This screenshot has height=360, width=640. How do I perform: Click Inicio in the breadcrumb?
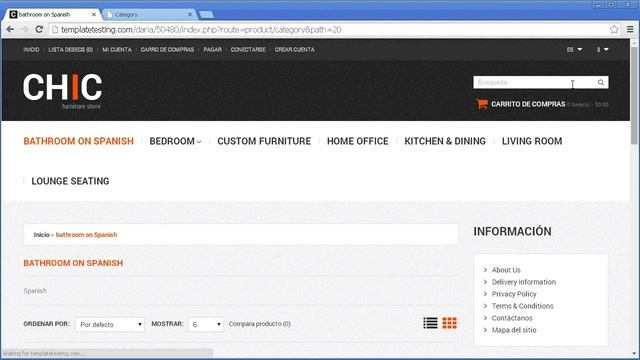pyautogui.click(x=42, y=235)
